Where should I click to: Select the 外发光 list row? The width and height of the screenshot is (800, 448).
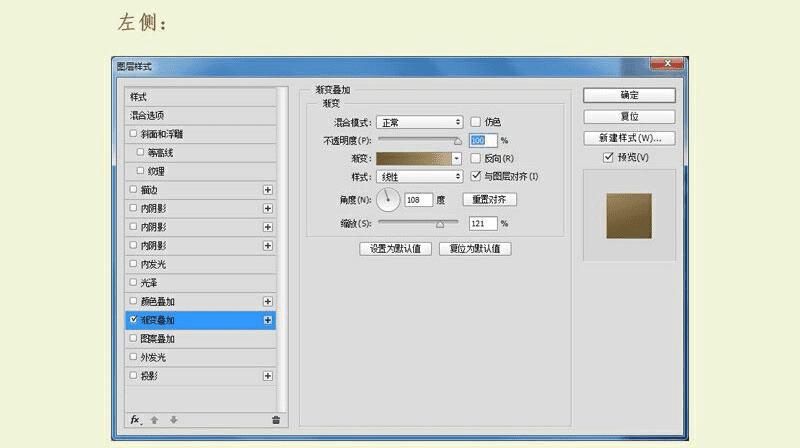pos(201,357)
